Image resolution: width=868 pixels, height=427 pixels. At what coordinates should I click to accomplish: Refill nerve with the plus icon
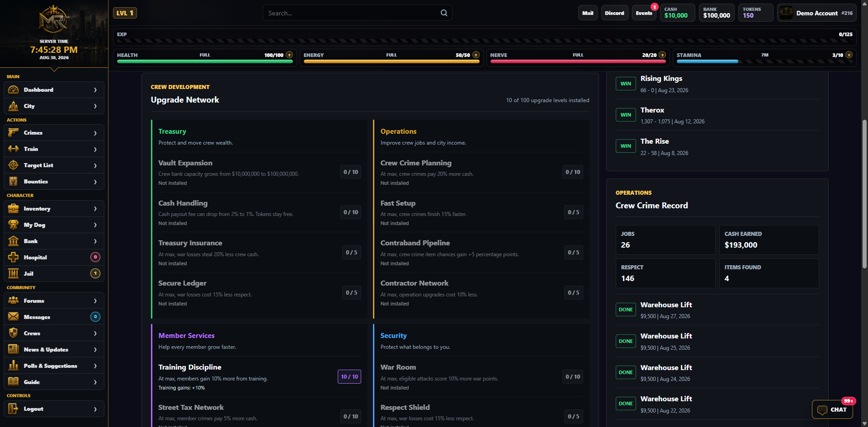(x=662, y=55)
